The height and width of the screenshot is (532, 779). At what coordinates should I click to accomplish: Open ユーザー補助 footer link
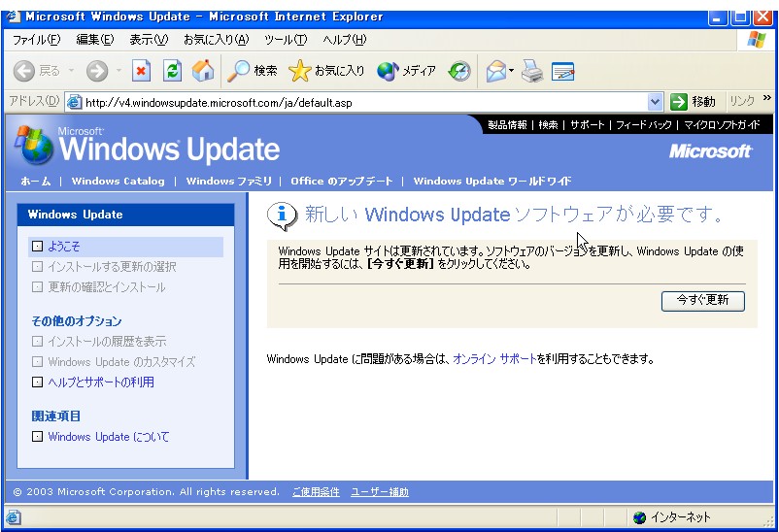pyautogui.click(x=380, y=492)
